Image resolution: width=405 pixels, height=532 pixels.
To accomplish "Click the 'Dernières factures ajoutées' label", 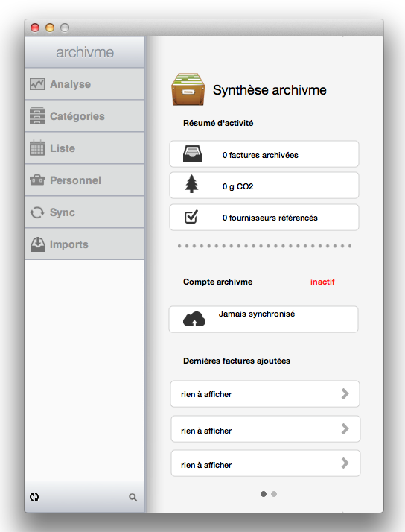I will point(237,361).
